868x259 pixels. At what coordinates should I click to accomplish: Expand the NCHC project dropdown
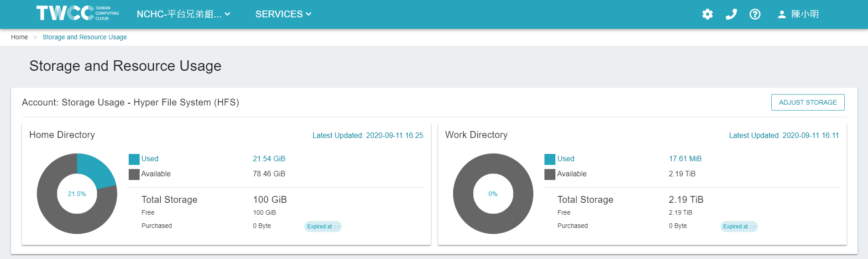183,14
